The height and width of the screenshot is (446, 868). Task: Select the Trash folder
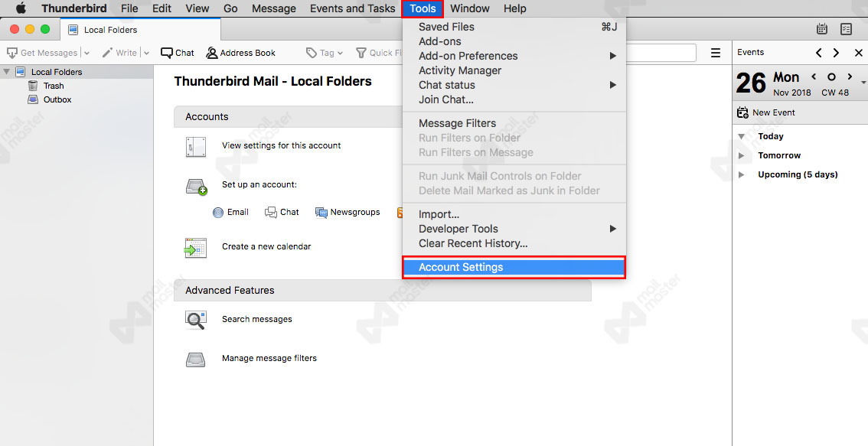[x=53, y=86]
